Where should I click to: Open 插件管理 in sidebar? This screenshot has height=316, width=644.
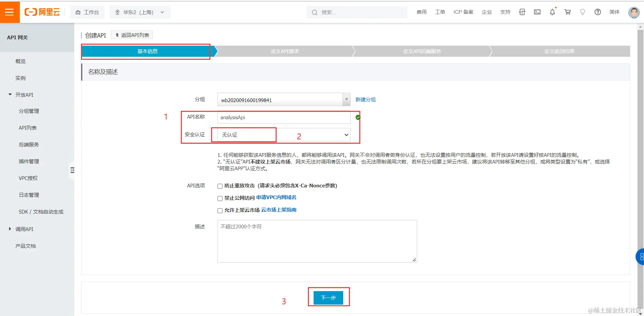29,161
